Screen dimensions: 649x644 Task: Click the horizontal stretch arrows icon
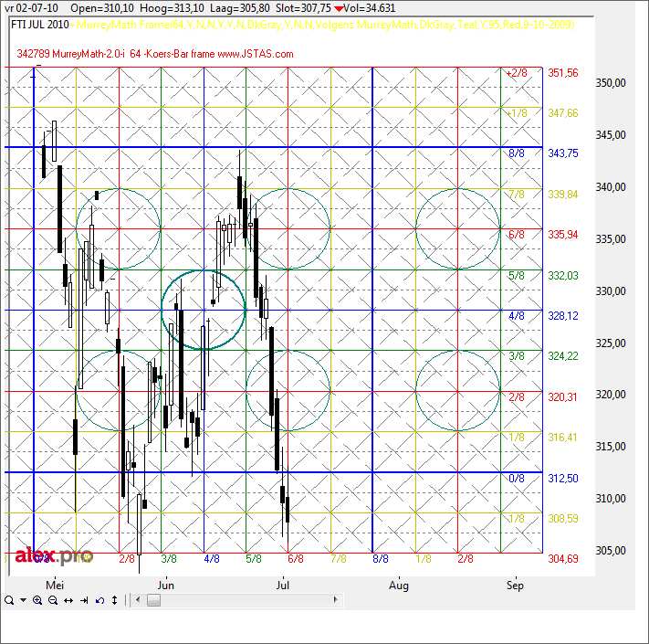click(68, 600)
